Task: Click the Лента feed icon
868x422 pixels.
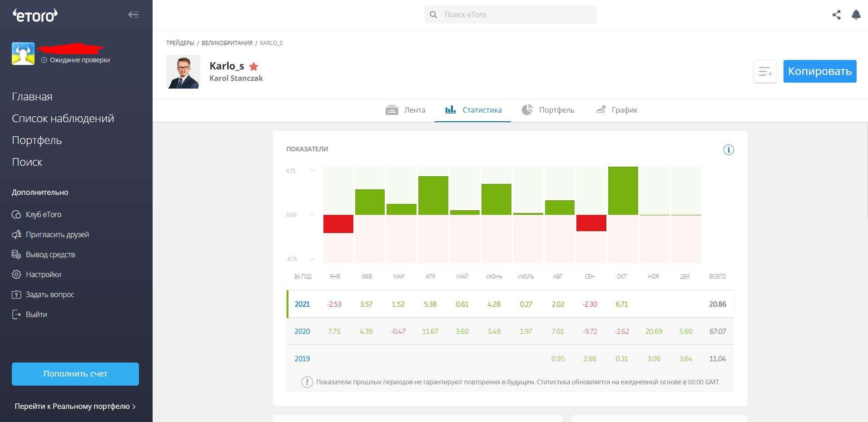Action: tap(392, 110)
